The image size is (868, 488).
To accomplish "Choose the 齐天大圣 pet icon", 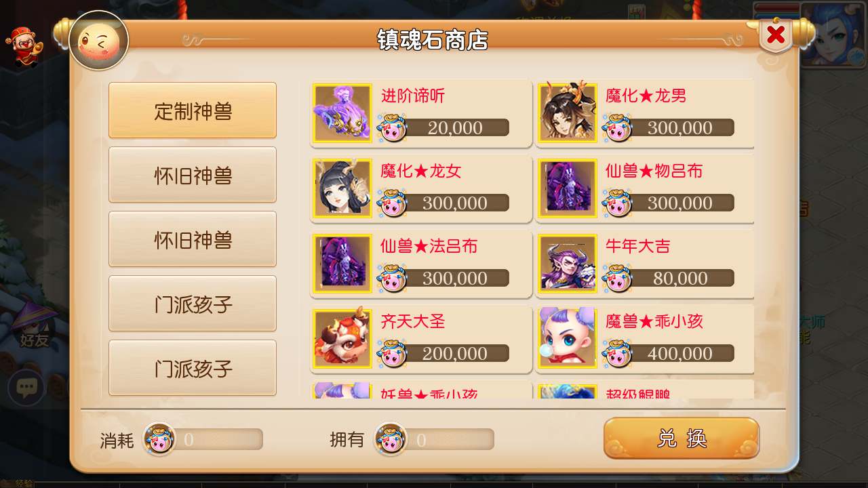I will click(x=342, y=338).
